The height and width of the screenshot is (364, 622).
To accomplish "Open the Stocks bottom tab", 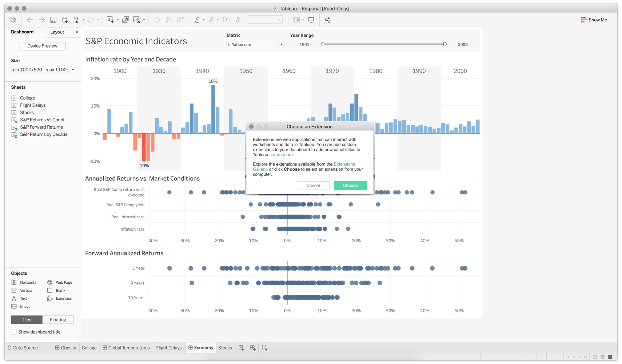I will point(225,348).
